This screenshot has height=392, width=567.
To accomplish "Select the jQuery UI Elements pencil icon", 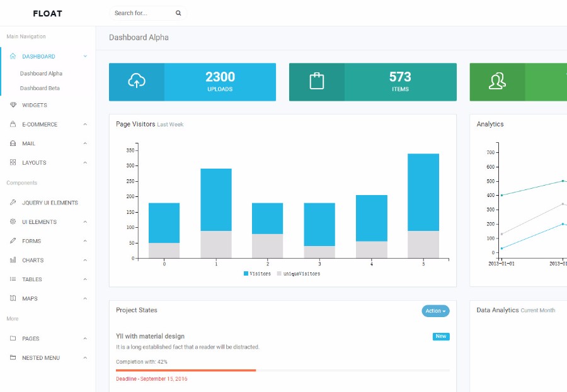I will pyautogui.click(x=13, y=202).
